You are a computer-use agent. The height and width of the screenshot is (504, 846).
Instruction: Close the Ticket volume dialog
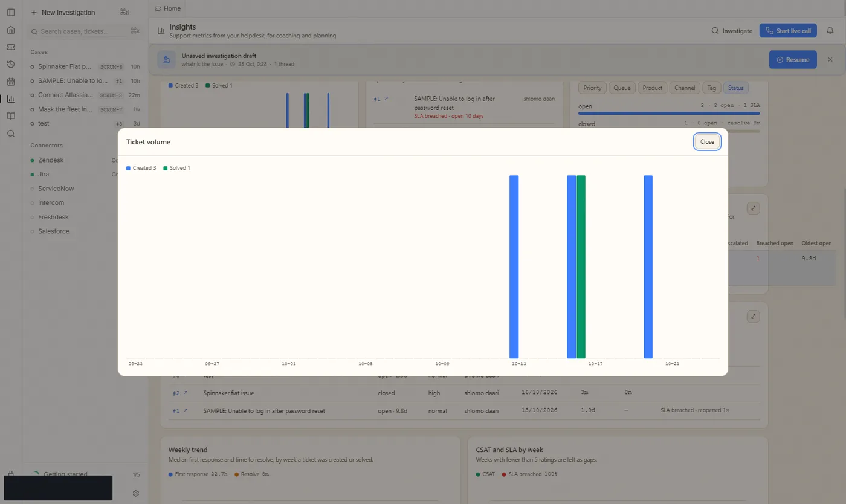tap(707, 142)
